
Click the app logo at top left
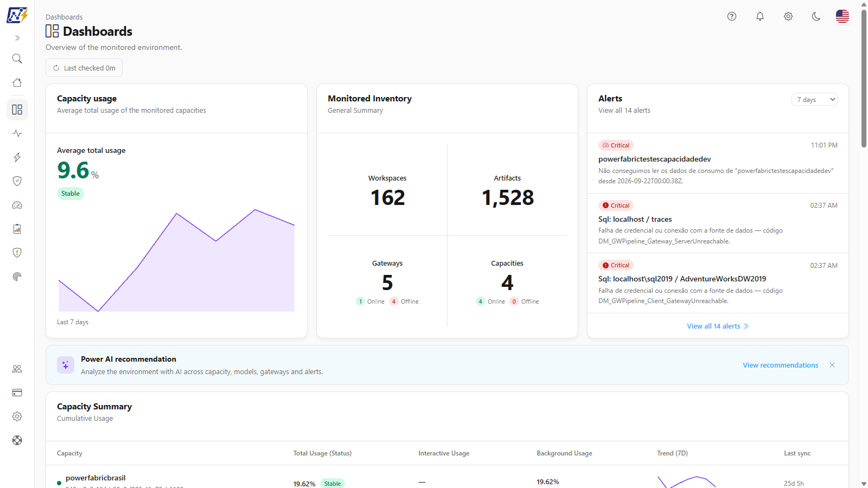17,15
